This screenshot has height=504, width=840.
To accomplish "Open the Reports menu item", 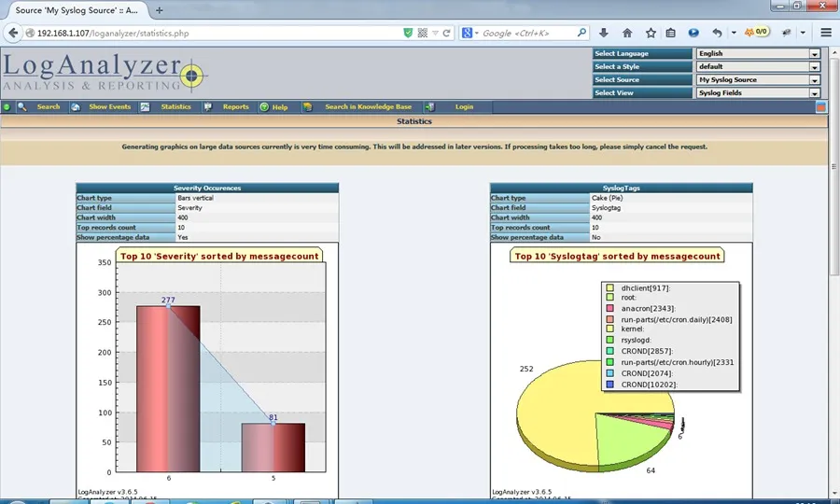I will point(236,106).
